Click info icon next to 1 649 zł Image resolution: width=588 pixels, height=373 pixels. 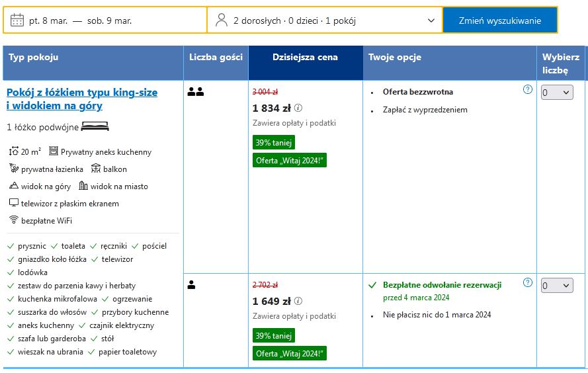(x=298, y=302)
